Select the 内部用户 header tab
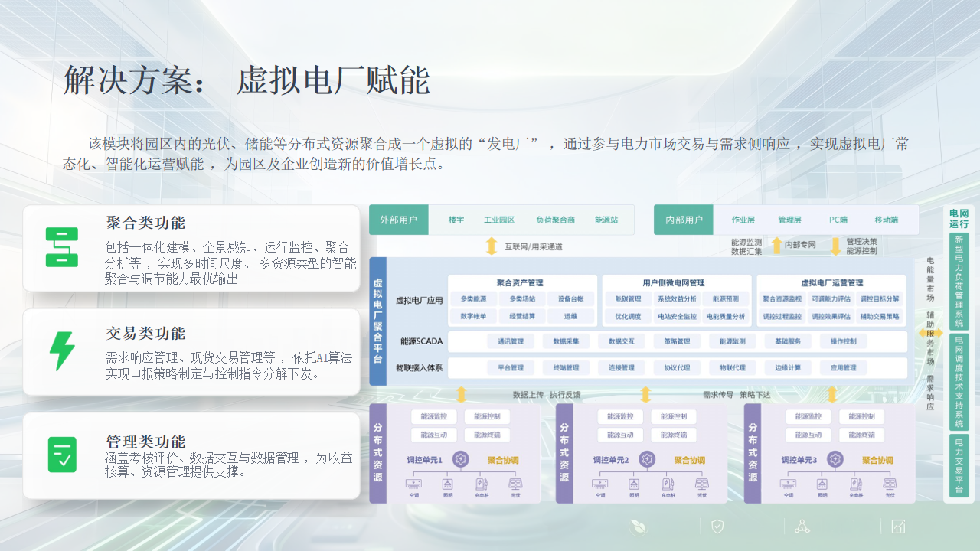 point(684,220)
